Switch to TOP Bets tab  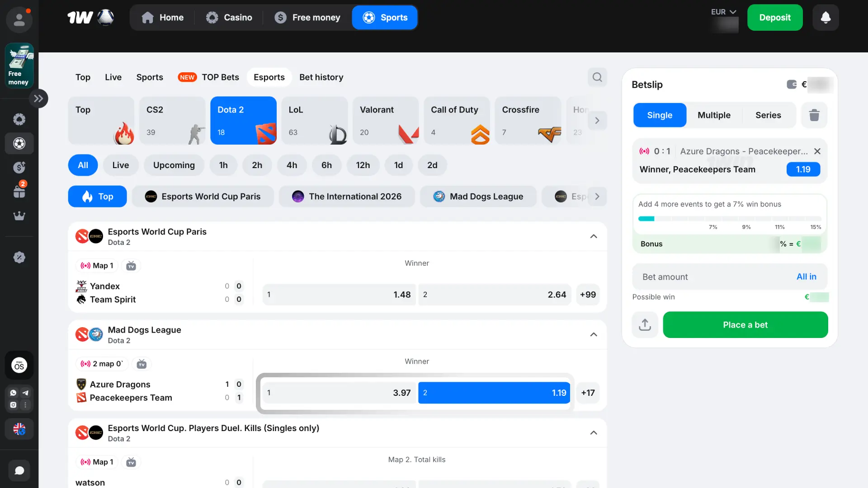(208, 77)
